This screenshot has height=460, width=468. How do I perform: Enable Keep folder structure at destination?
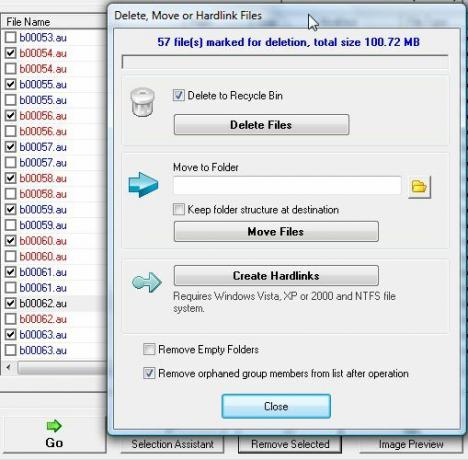(x=179, y=210)
